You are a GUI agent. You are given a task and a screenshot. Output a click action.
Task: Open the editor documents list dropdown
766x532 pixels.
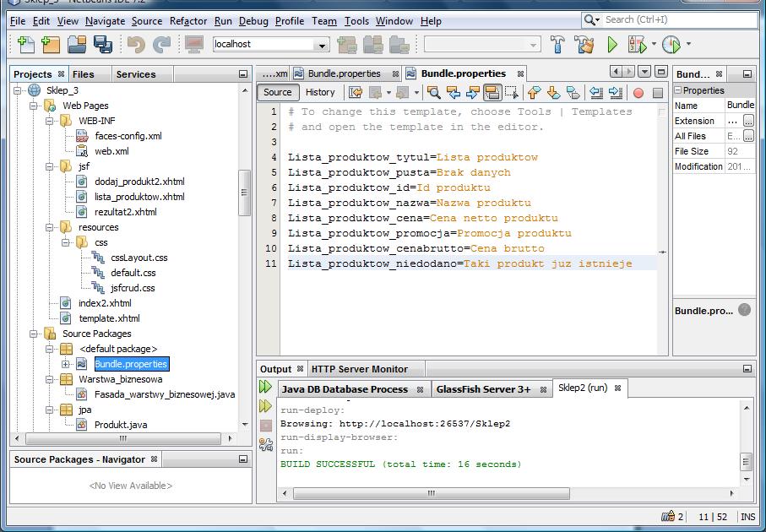pos(644,72)
